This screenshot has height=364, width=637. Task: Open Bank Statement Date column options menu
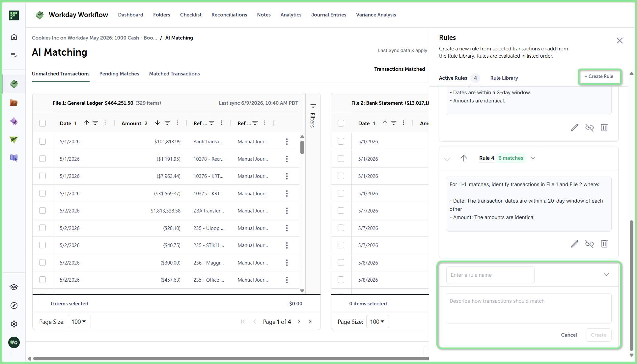point(403,123)
